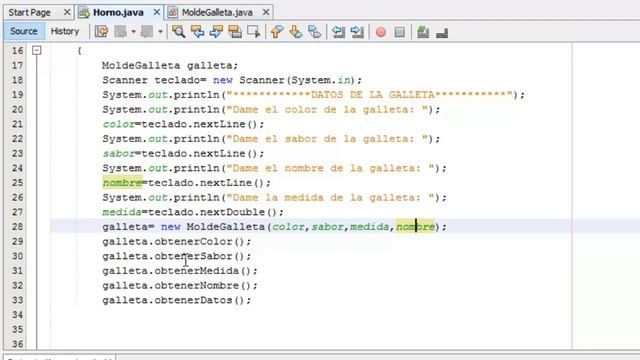Toggle Highlight Search icon
Viewport: 640px width, 360px height.
tap(235, 31)
